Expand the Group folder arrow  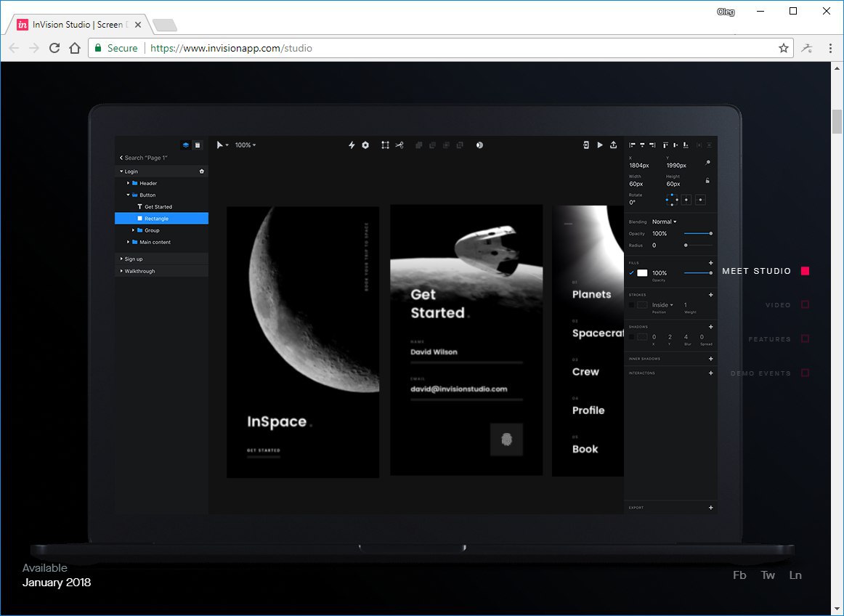(133, 230)
